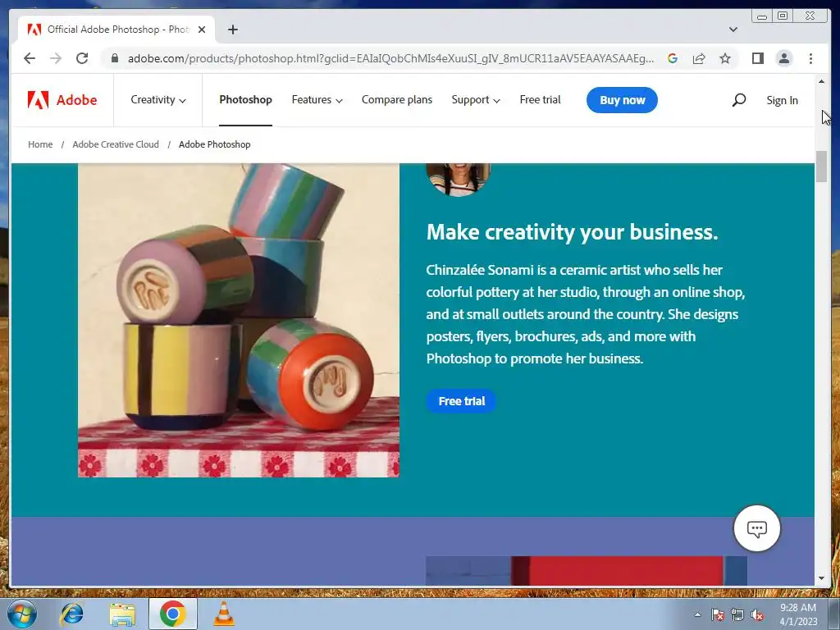Go back with the browser back arrow
Screen dimensions: 840x630
[30, 58]
